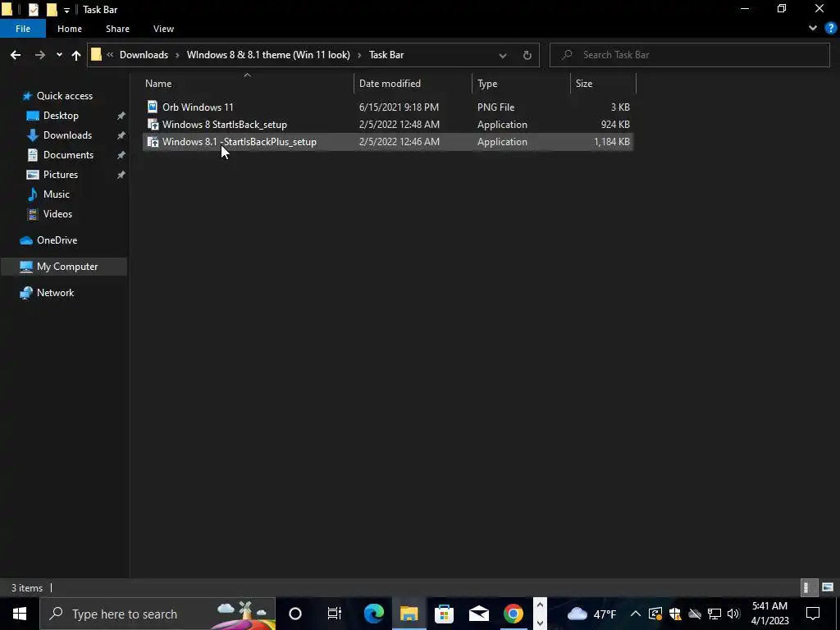Click the '3 items' status bar text

click(27, 587)
